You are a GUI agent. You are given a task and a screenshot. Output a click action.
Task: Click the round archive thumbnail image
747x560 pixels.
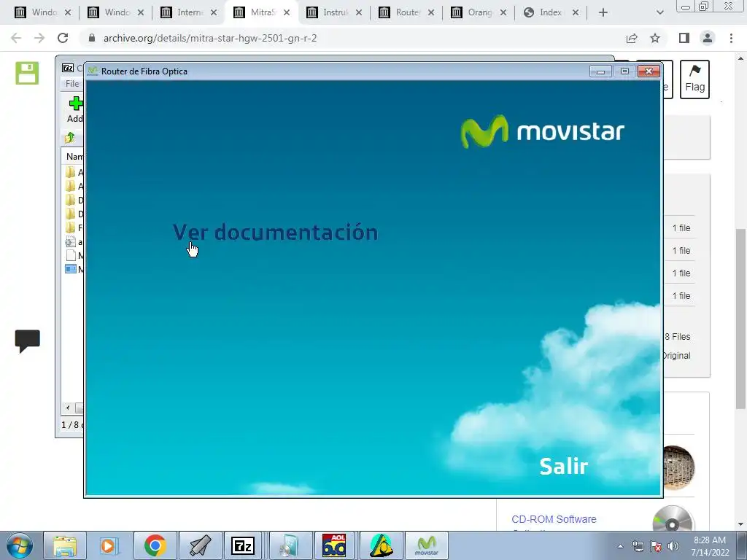click(678, 467)
